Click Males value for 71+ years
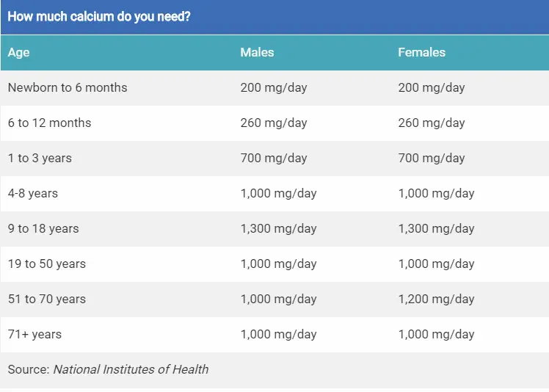 278,335
